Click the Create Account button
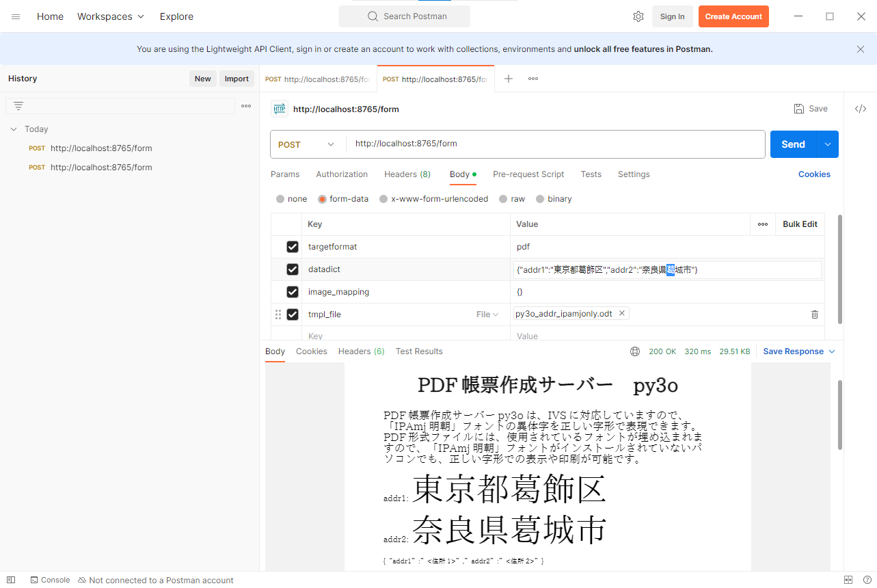The height and width of the screenshot is (588, 877). pos(733,16)
